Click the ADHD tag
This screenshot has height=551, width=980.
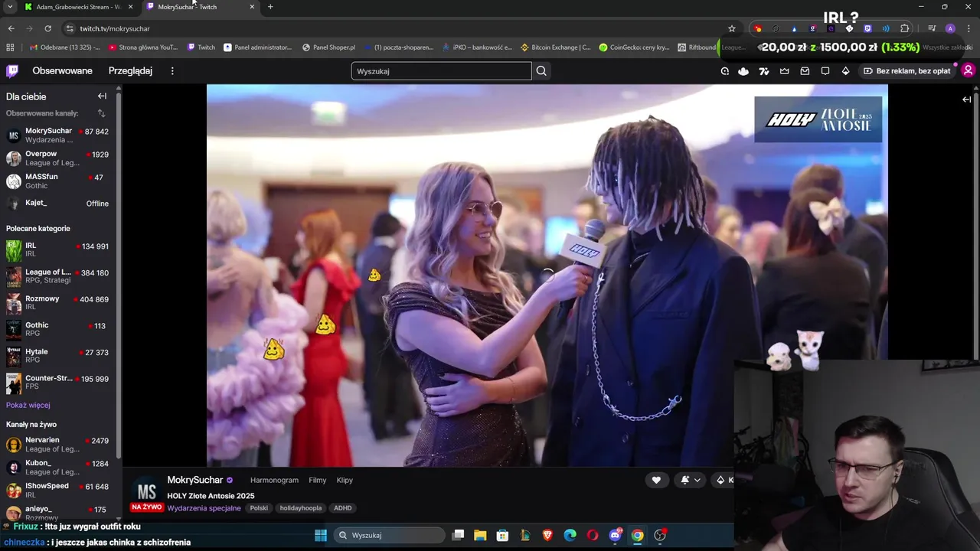[342, 508]
